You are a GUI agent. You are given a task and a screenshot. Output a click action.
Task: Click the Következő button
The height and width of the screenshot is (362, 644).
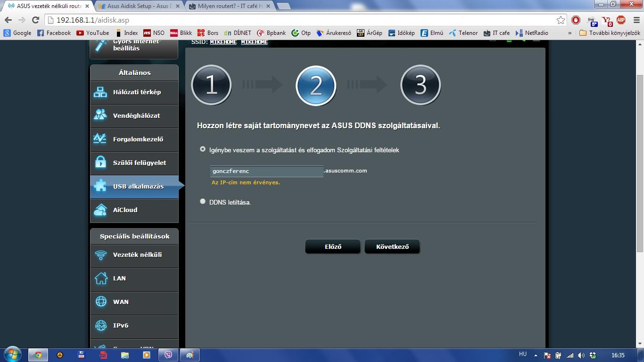pos(392,247)
